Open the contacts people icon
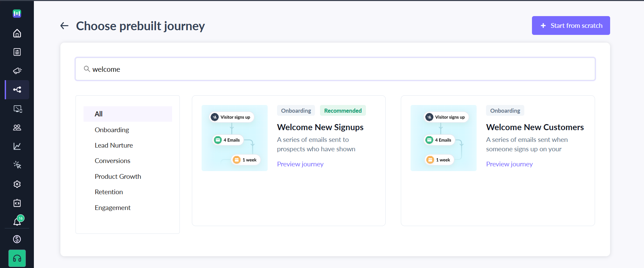This screenshot has width=644, height=268. (x=17, y=127)
